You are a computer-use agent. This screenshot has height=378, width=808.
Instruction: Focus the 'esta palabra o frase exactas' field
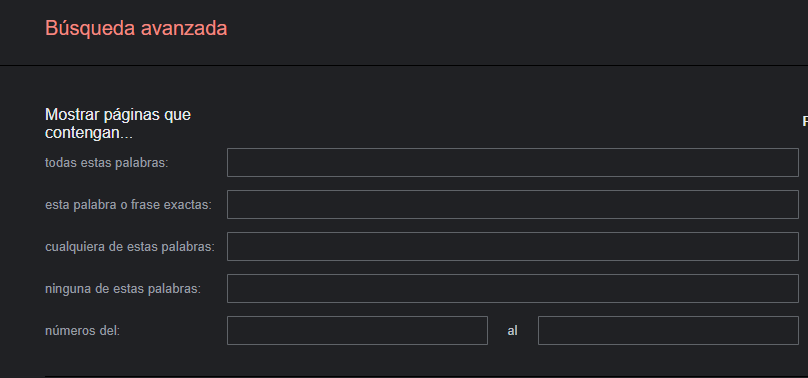[513, 204]
